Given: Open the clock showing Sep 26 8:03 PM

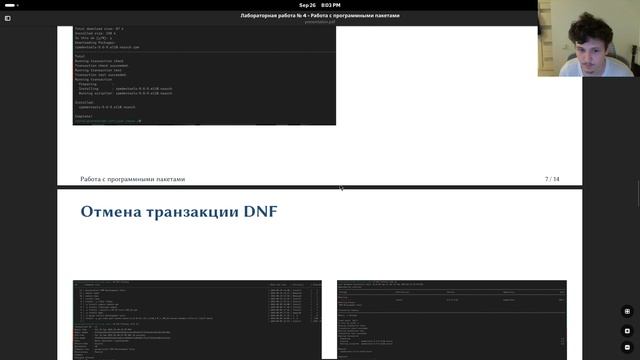Looking at the screenshot, I should [x=320, y=5].
